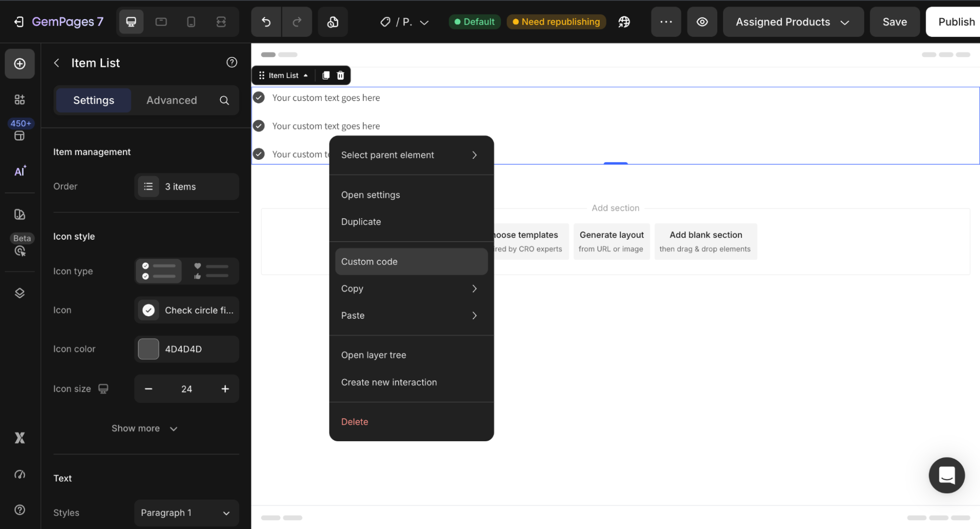980x529 pixels.
Task: Open the theme styles sidebar icon
Action: (20, 214)
